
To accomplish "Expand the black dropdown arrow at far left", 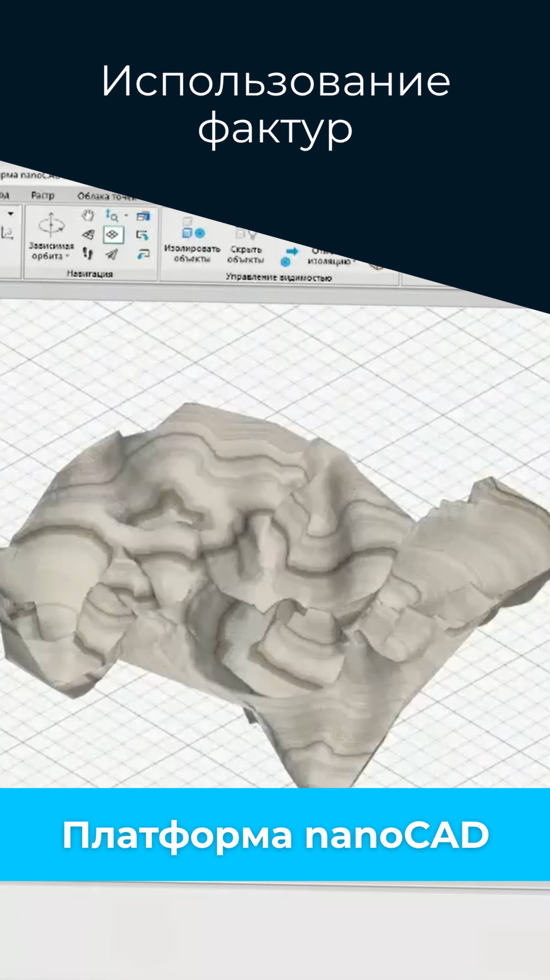I will pos(11,214).
